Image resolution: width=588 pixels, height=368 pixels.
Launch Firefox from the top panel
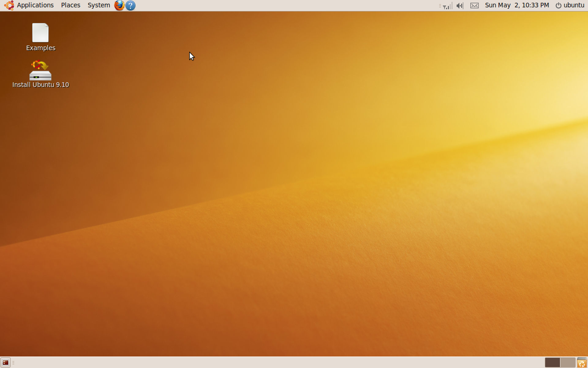[119, 6]
